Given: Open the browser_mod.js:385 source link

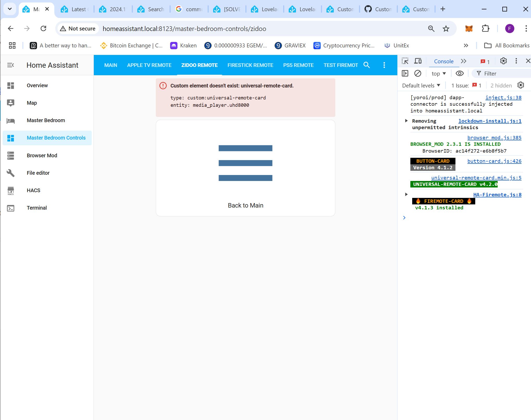Looking at the screenshot, I should click(494, 137).
